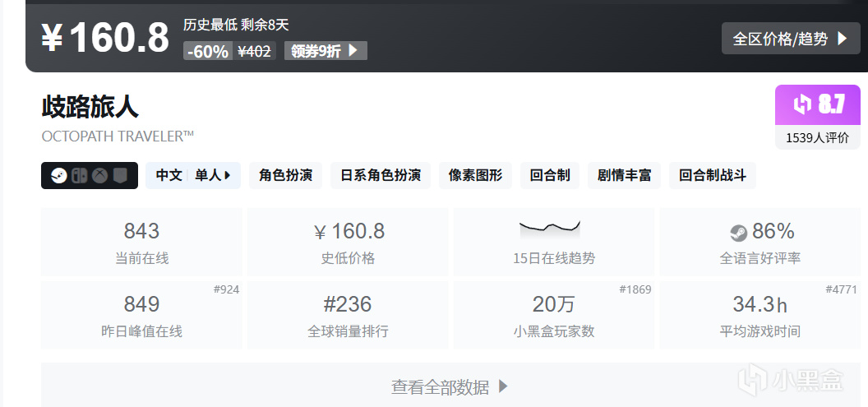Click the 史低价格 ¥160.8 stat card

pyautogui.click(x=348, y=242)
